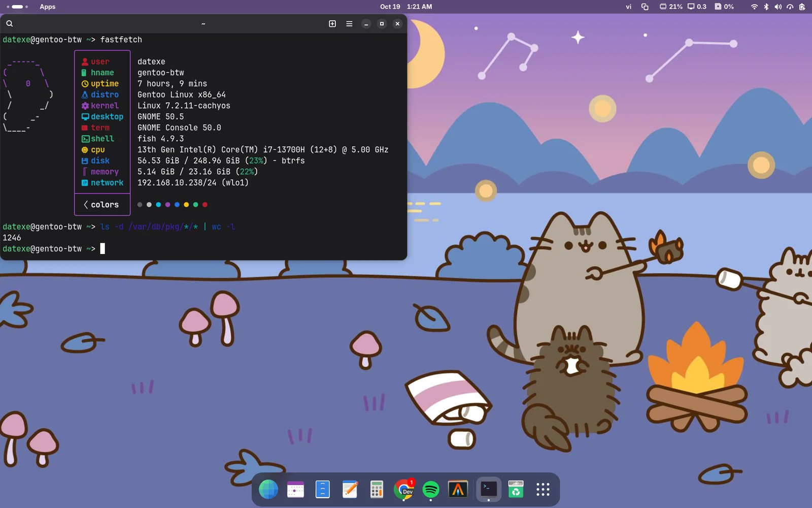This screenshot has height=508, width=812.
Task: Launch Alacritty from the dock
Action: point(458,489)
